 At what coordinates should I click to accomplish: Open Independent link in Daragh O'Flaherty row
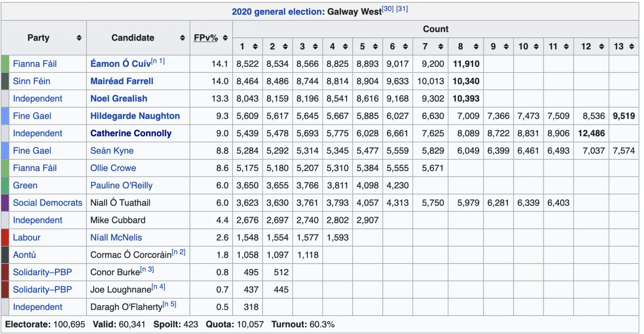point(37,307)
